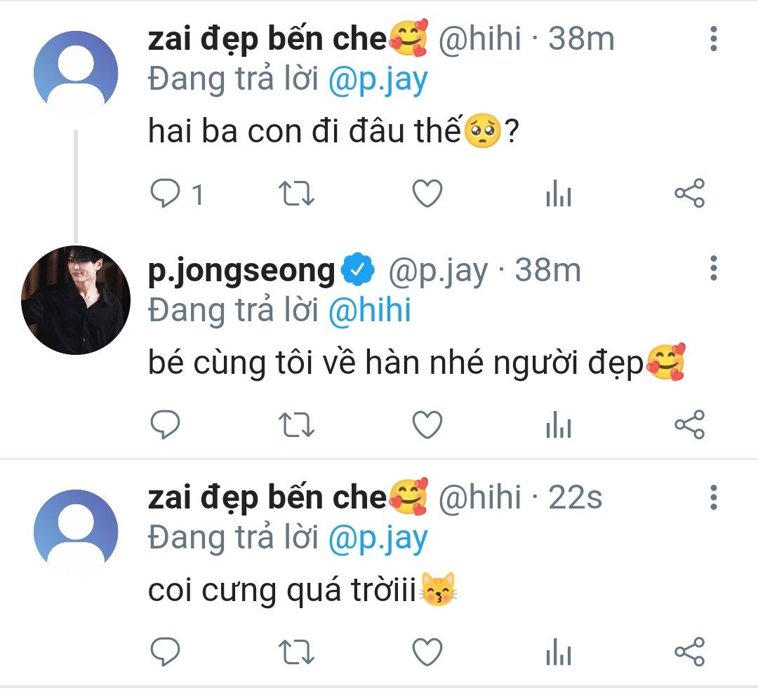Open more options on p.jongseong's tweet
The width and height of the screenshot is (758, 700).
pos(714,268)
